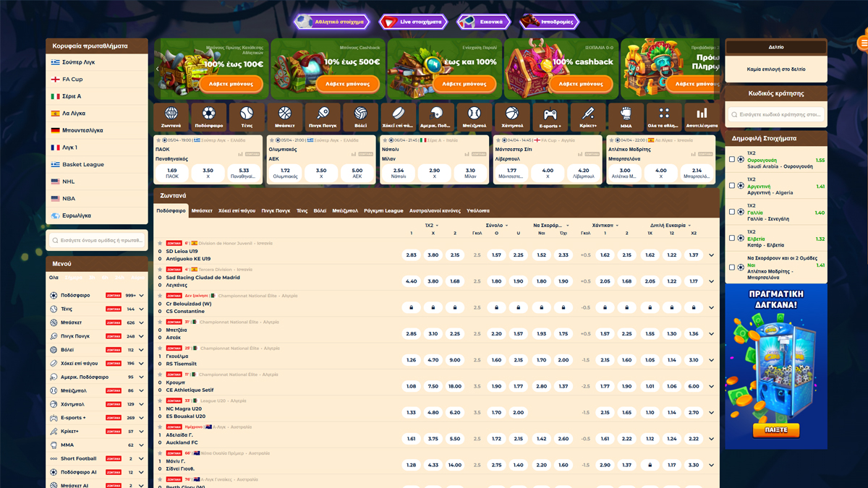Open the Πινγκ Πονγκ icon tile
Screen dimensions: 868x488
pyautogui.click(x=322, y=116)
